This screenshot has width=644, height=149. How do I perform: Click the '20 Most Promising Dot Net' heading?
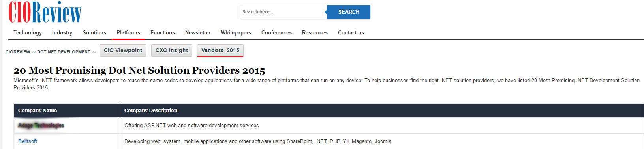click(139, 70)
